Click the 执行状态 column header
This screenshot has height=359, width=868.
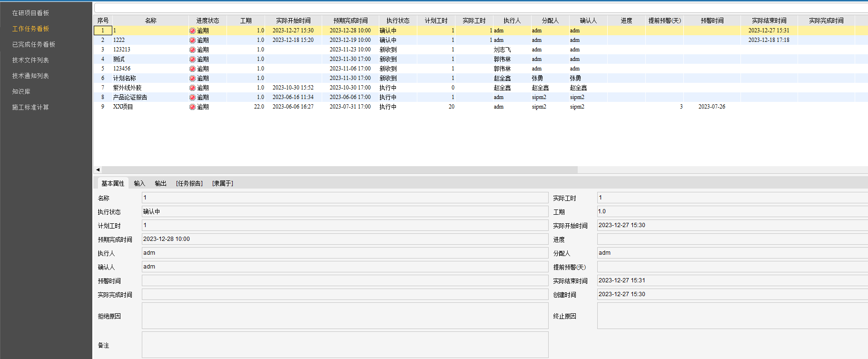click(x=398, y=20)
